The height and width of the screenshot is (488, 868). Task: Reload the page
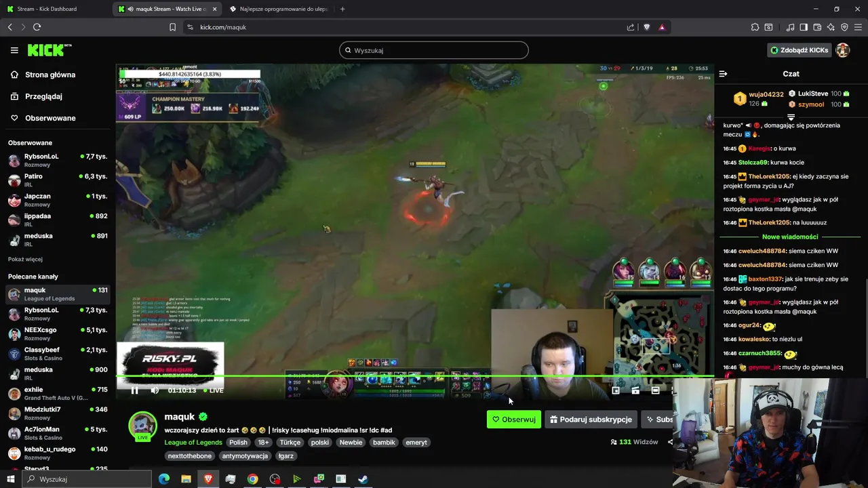point(37,27)
